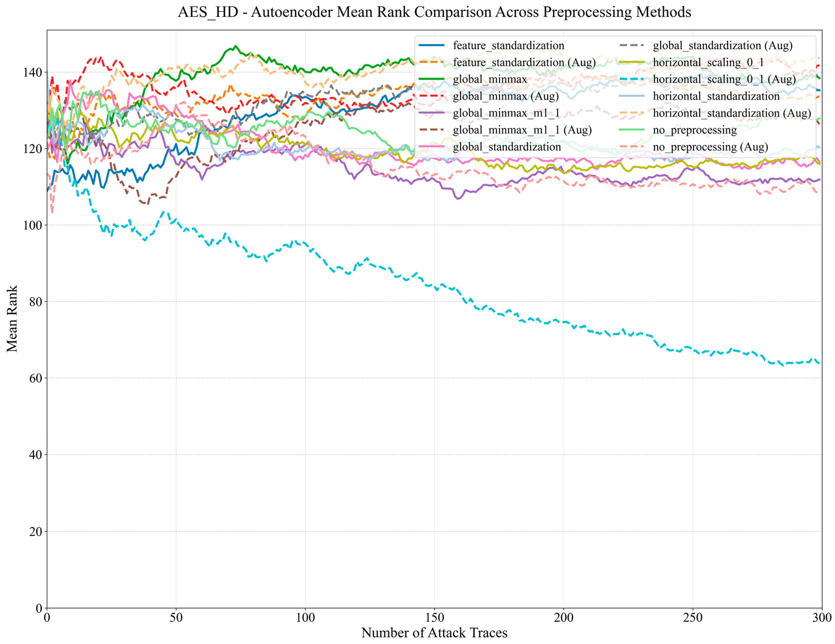Click the blue line swatch for feature_standardization
The width and height of the screenshot is (835, 644).
[432, 46]
